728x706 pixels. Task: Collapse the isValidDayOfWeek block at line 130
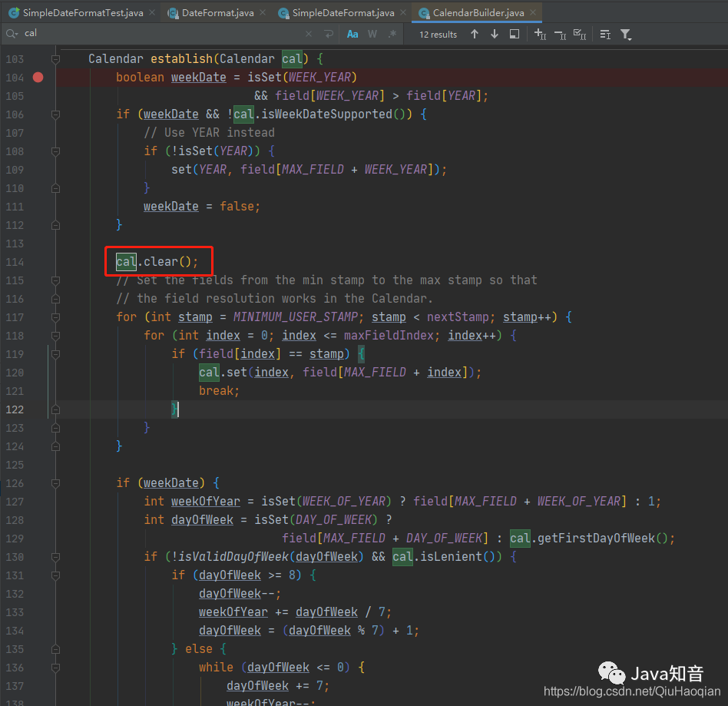pyautogui.click(x=55, y=557)
